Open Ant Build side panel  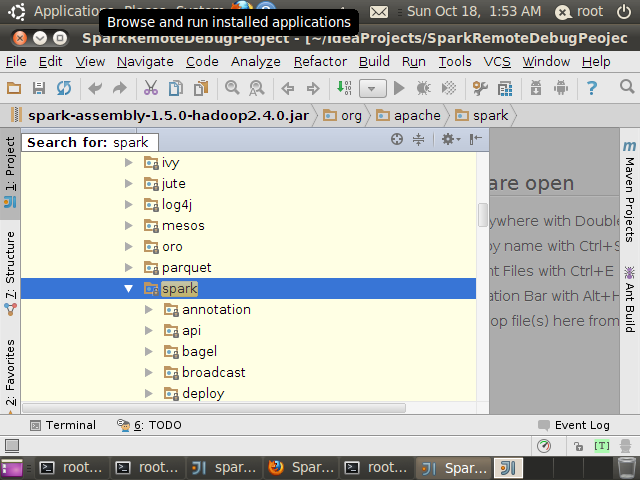629,300
